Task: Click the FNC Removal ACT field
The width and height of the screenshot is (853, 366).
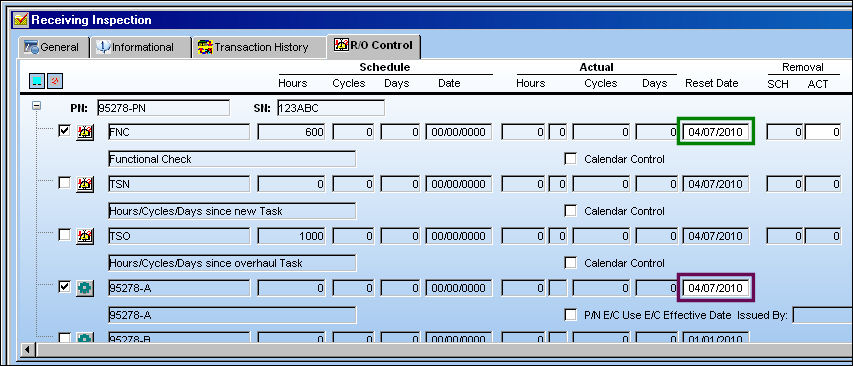Action: click(x=823, y=132)
